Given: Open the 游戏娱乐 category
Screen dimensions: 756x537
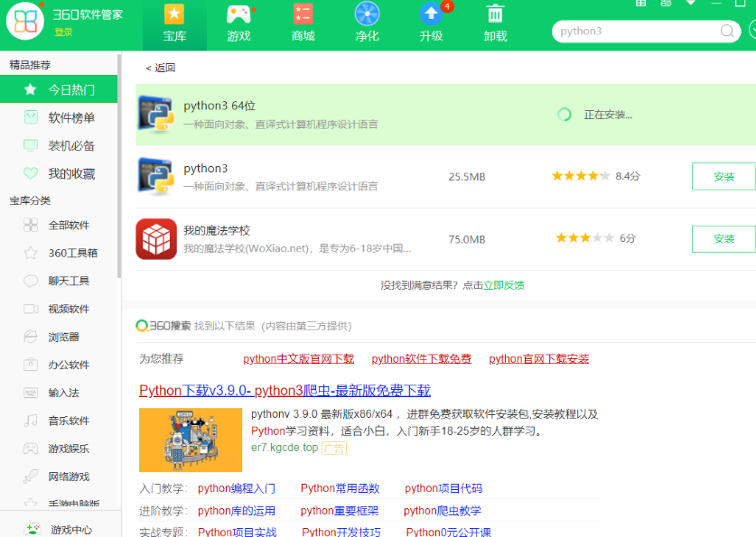Looking at the screenshot, I should (x=59, y=449).
